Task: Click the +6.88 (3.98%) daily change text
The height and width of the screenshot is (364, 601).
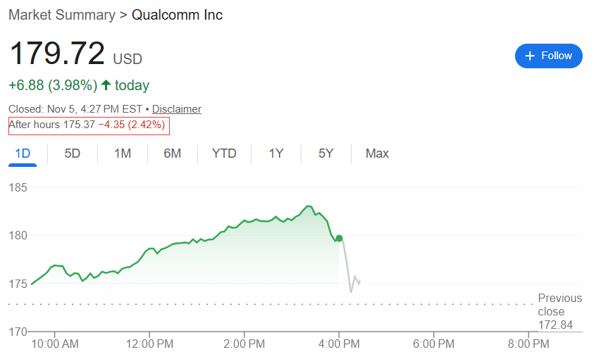Action: 52,85
